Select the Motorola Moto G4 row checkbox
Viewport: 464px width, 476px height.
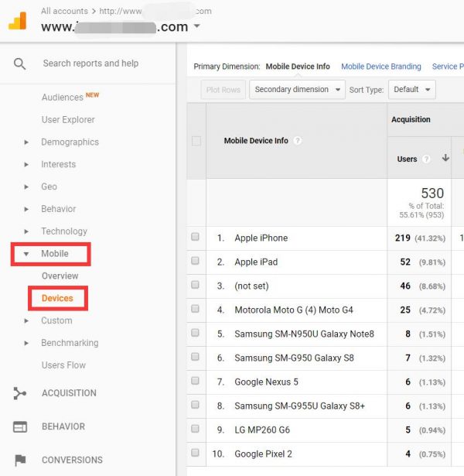click(196, 310)
